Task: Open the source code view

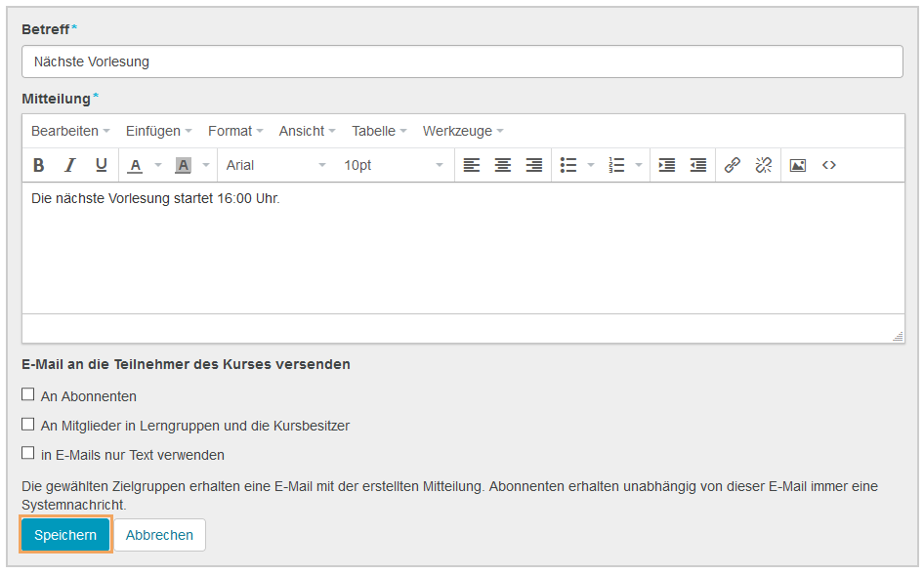Action: click(x=829, y=164)
